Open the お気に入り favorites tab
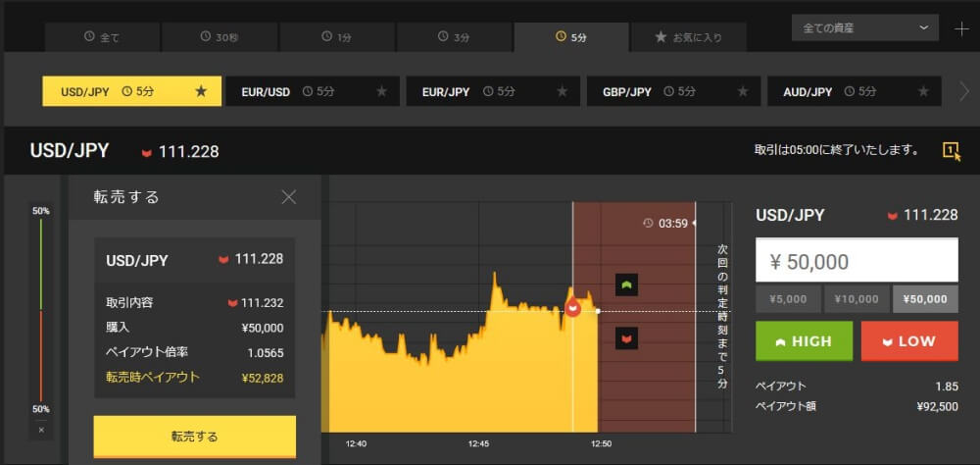 pos(688,37)
